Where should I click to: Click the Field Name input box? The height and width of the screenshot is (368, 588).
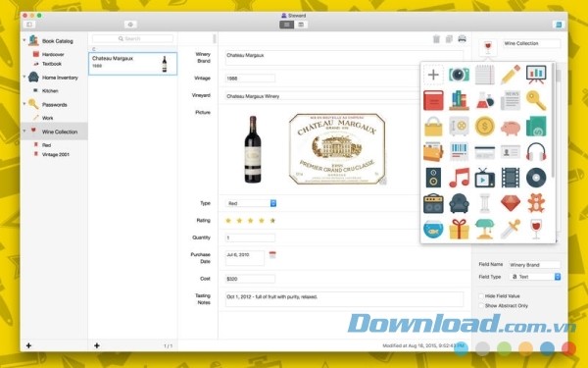point(535,265)
